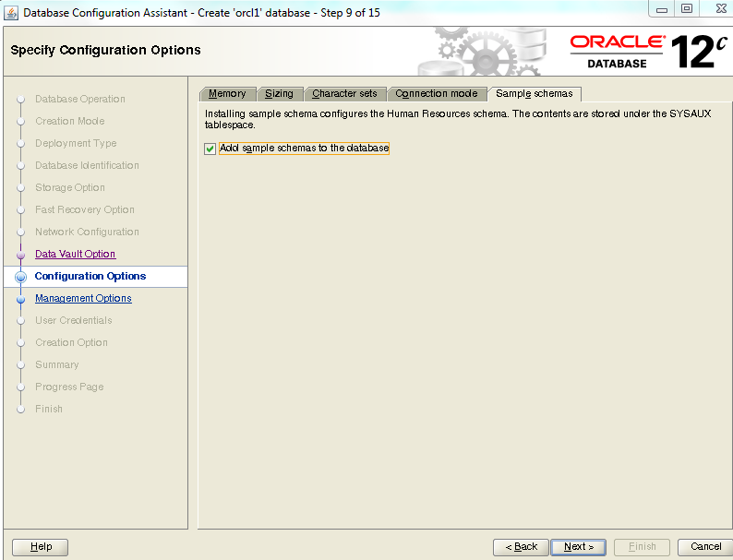This screenshot has height=560, width=733.
Task: Click the Progress Page step text
Action: (69, 387)
